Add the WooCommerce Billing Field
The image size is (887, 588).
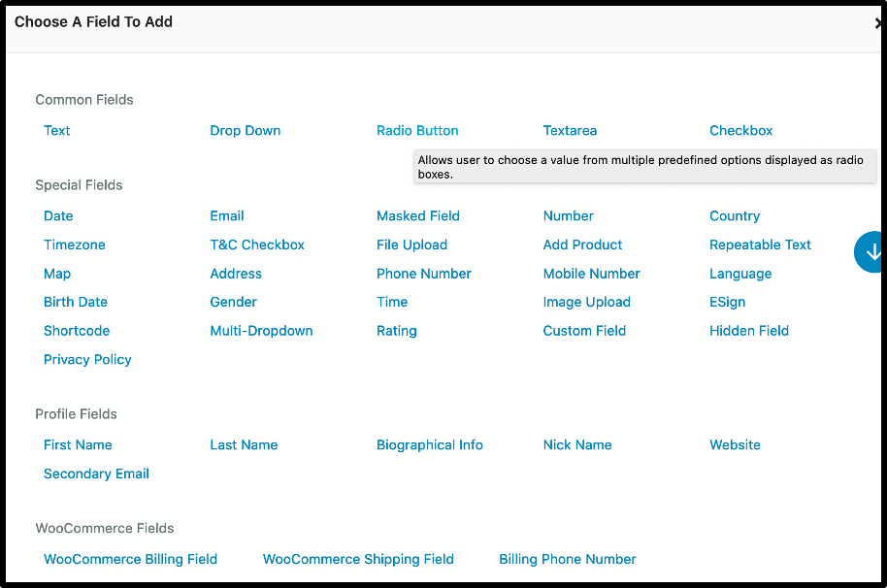[x=130, y=559]
